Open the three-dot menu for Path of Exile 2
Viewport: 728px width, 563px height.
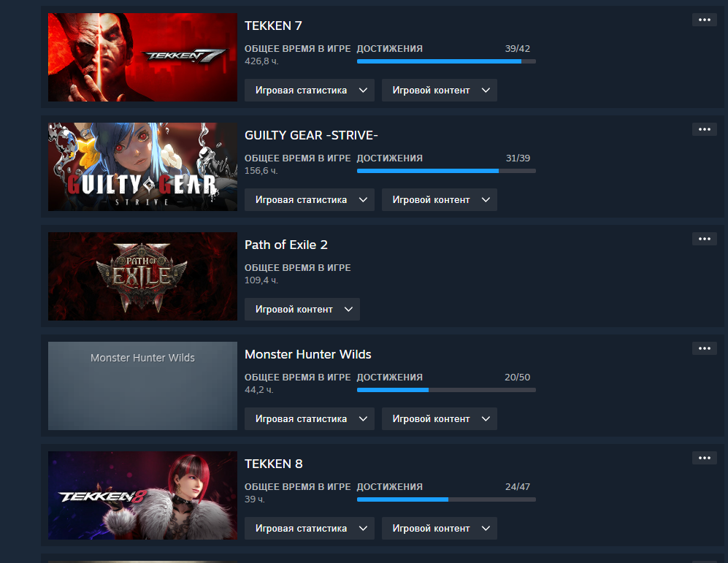pyautogui.click(x=705, y=239)
